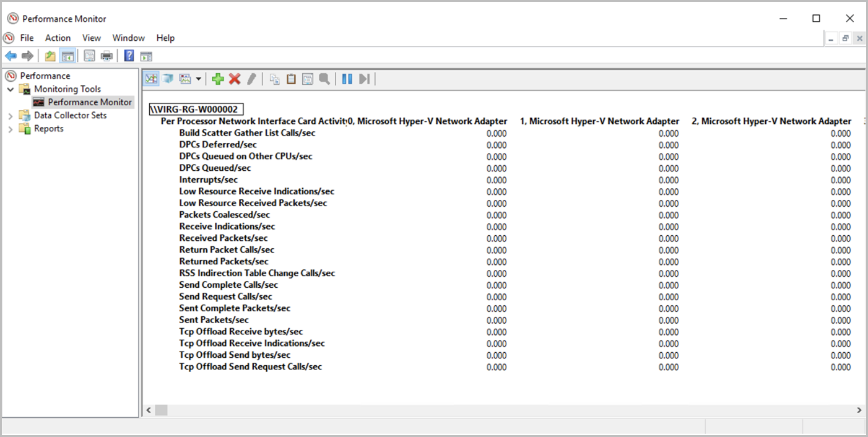868x437 pixels.
Task: Open the Action menu
Action: coord(58,38)
